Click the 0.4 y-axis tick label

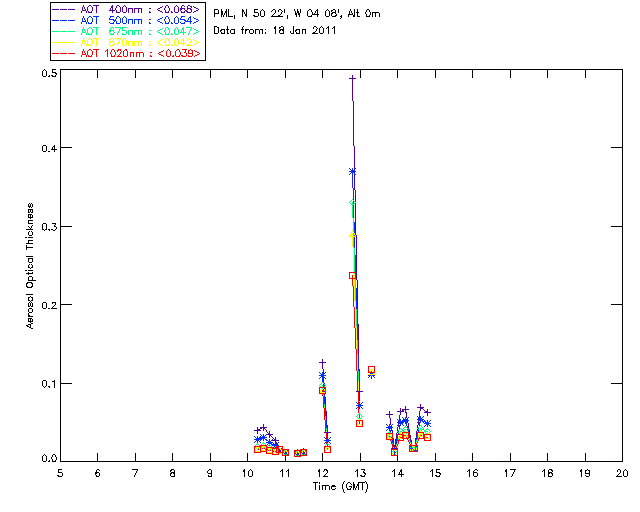point(49,148)
